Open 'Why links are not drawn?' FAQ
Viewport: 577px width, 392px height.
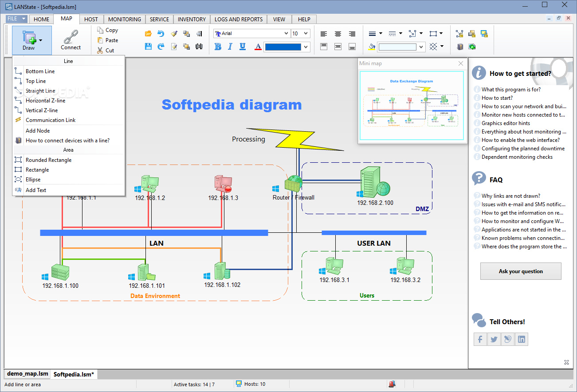(511, 196)
